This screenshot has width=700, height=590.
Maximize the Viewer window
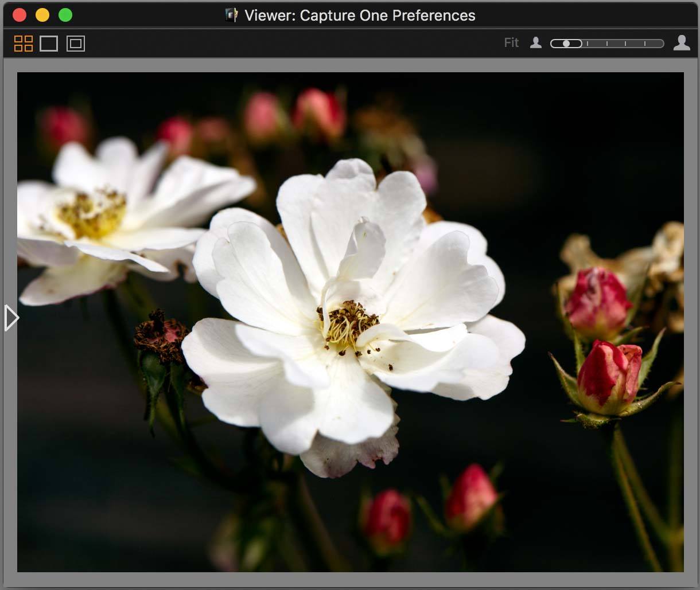65,15
